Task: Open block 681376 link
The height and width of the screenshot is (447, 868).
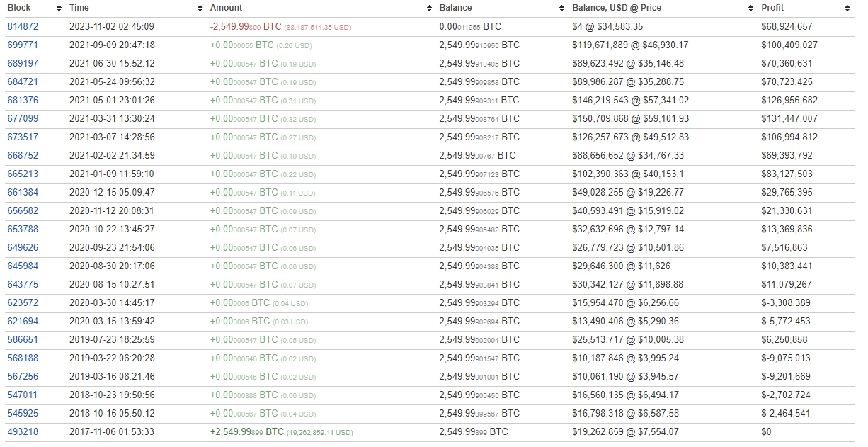Action: point(23,101)
